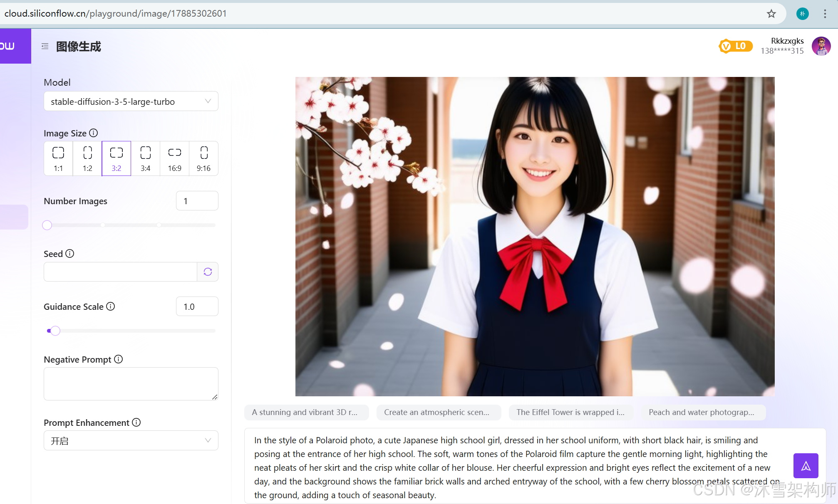Open the browser three-dot menu
The image size is (838, 504).
pos(825,14)
